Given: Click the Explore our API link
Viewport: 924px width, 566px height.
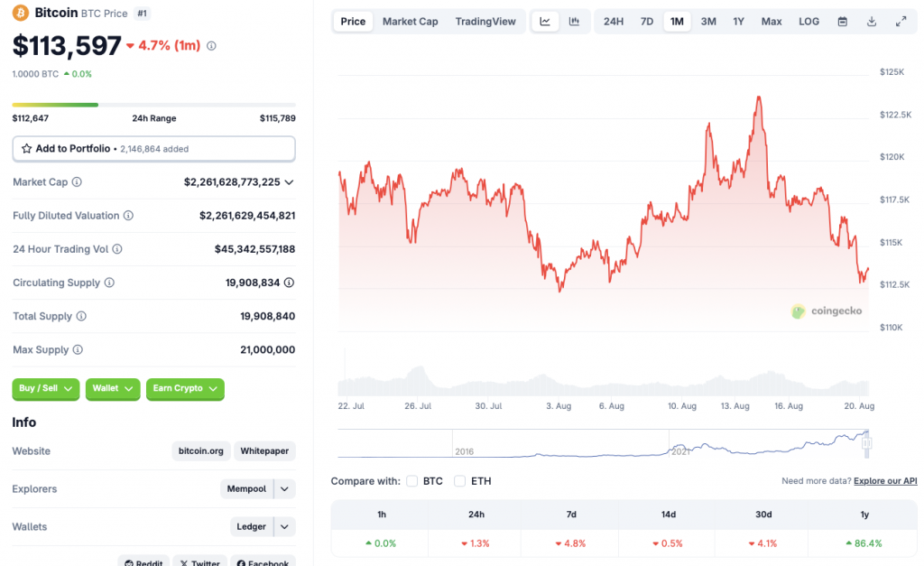Looking at the screenshot, I should pos(884,480).
